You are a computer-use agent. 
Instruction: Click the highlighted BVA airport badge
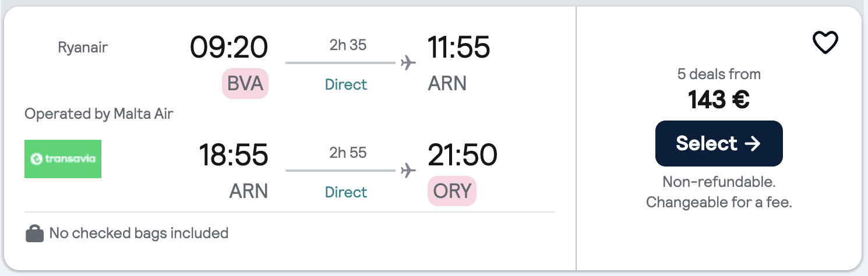coord(245,84)
